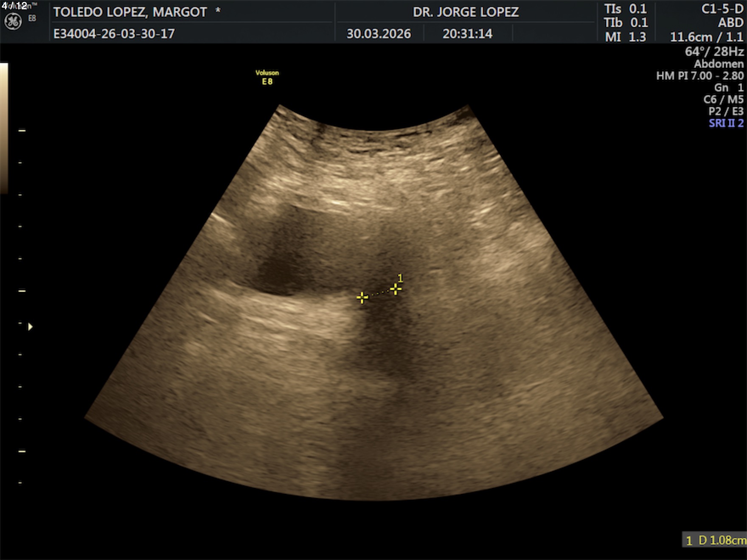Click the GE logo in the header
This screenshot has height=560, width=747.
click(x=13, y=22)
